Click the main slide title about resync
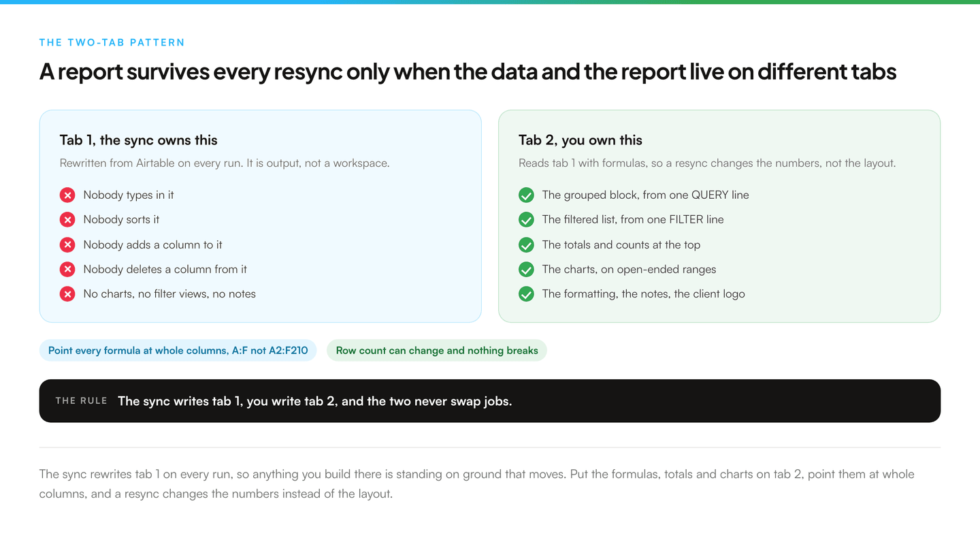Image resolution: width=980 pixels, height=542 pixels. pos(468,71)
